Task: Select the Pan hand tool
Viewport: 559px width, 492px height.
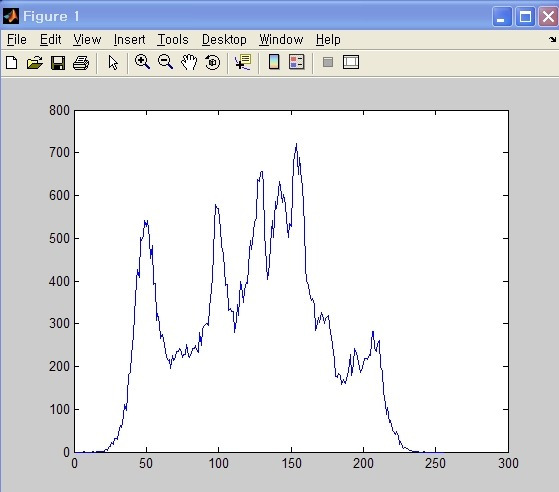Action: (189, 62)
